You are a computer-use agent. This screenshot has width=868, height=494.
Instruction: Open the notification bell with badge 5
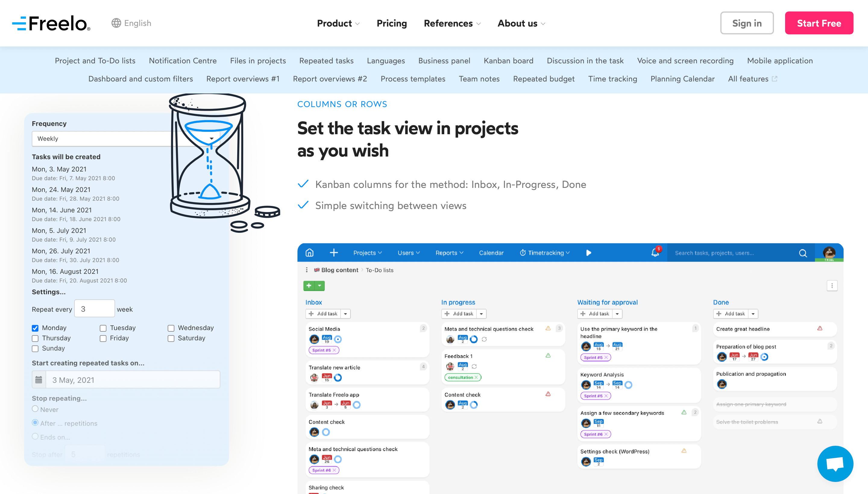click(x=656, y=252)
